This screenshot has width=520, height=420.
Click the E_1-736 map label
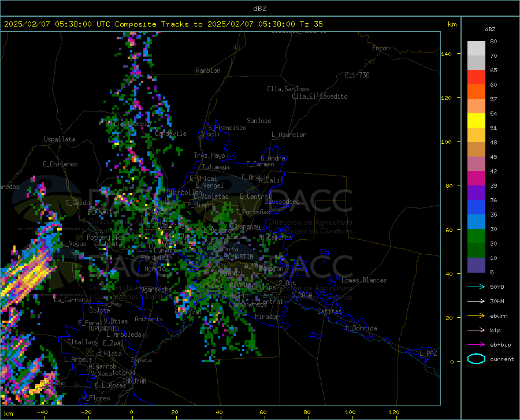click(x=357, y=75)
